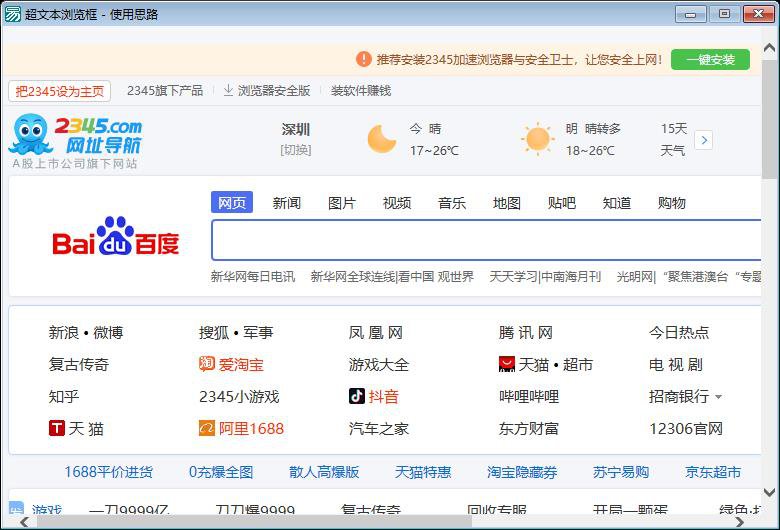The height and width of the screenshot is (530, 780).
Task: Switch to the 图片 search tab
Action: pos(341,203)
